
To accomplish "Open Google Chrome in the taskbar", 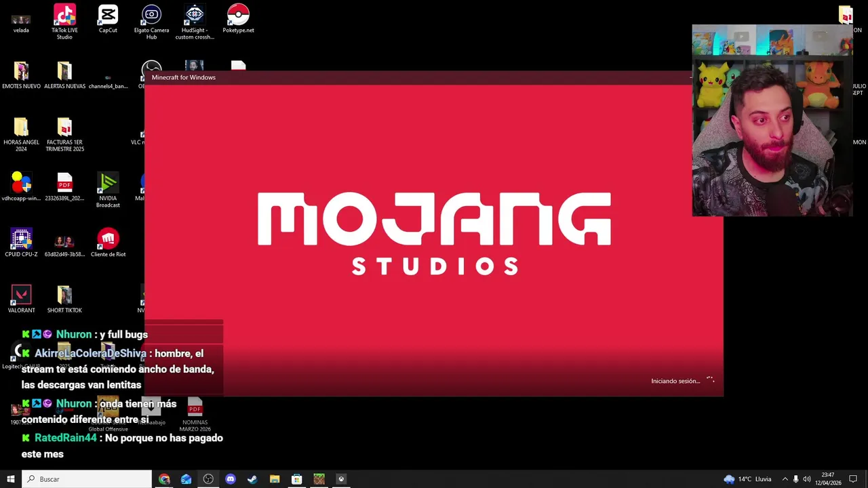I will coord(164,479).
